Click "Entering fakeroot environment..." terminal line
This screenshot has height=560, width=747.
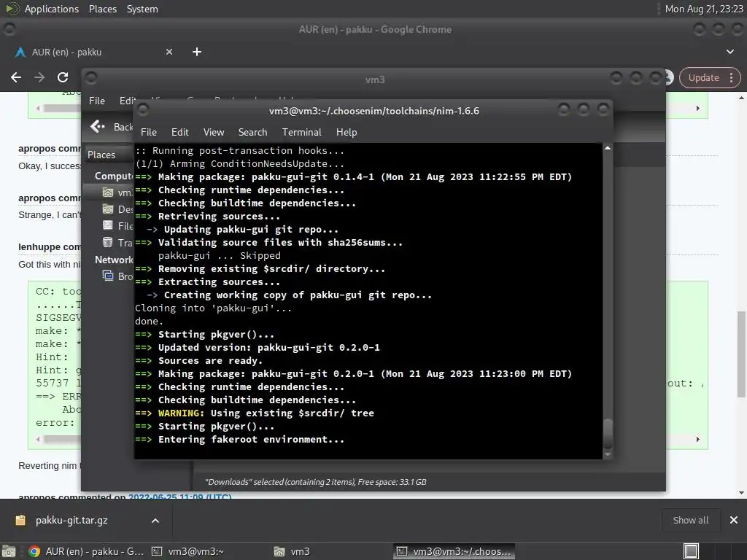(x=251, y=440)
